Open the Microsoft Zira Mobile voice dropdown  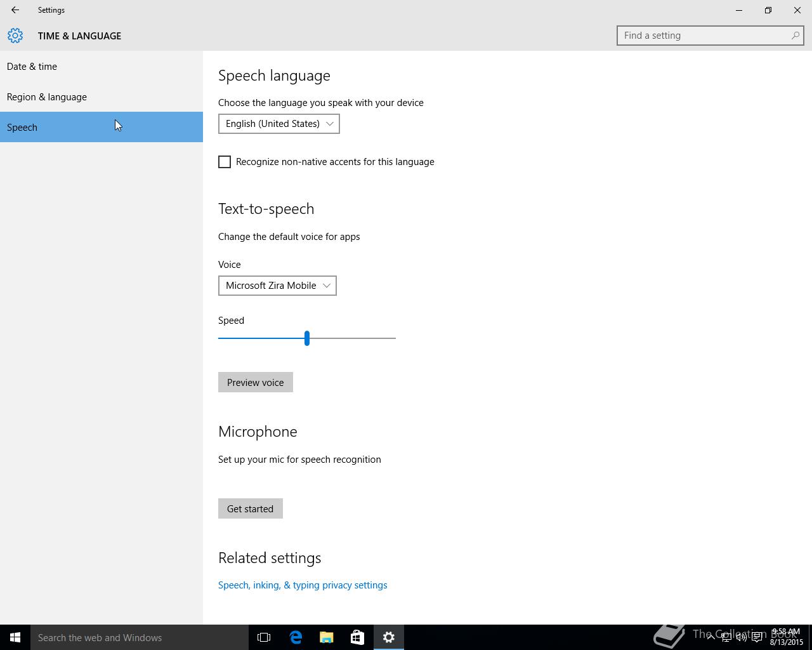pos(277,286)
